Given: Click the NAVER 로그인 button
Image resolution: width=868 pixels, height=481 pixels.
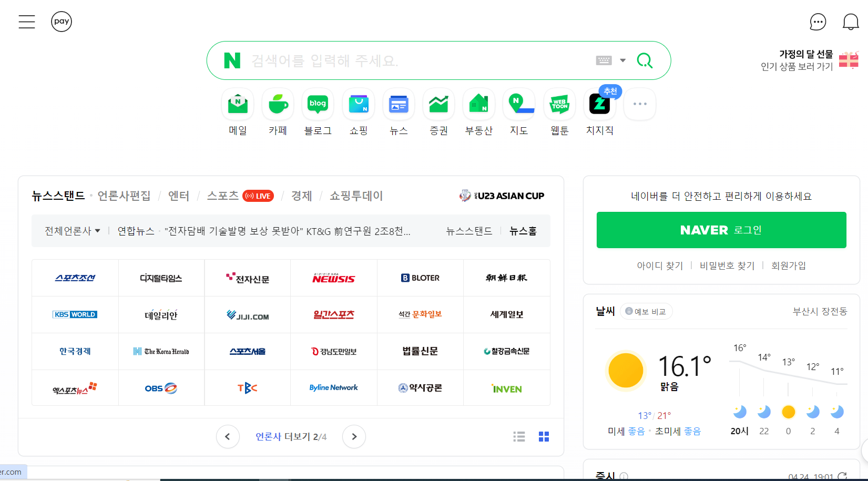Looking at the screenshot, I should point(721,230).
